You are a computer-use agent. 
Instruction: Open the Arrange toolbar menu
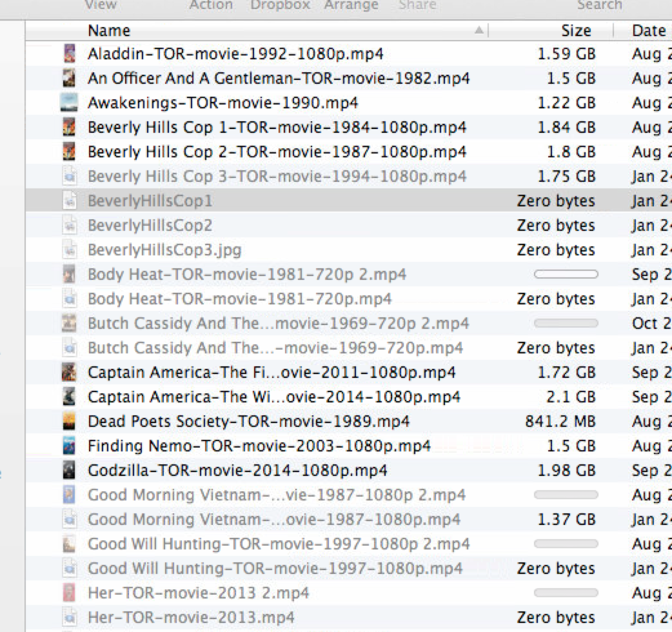pyautogui.click(x=351, y=5)
